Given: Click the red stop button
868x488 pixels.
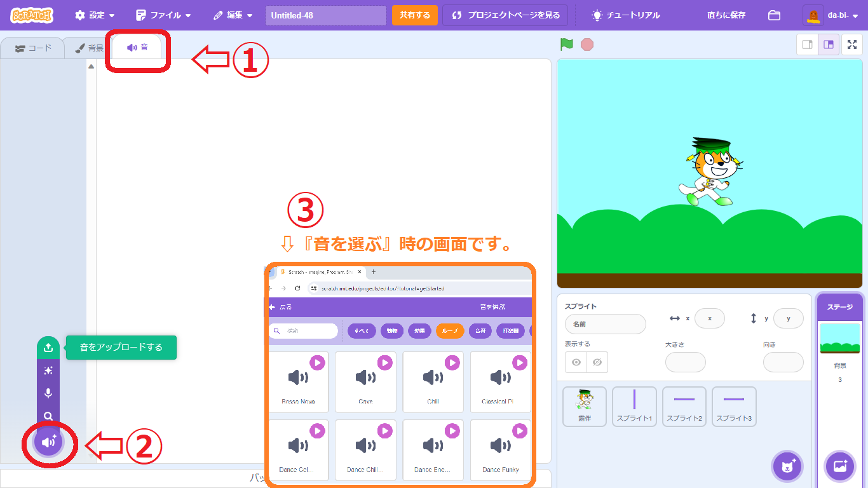Looking at the screenshot, I should point(587,44).
